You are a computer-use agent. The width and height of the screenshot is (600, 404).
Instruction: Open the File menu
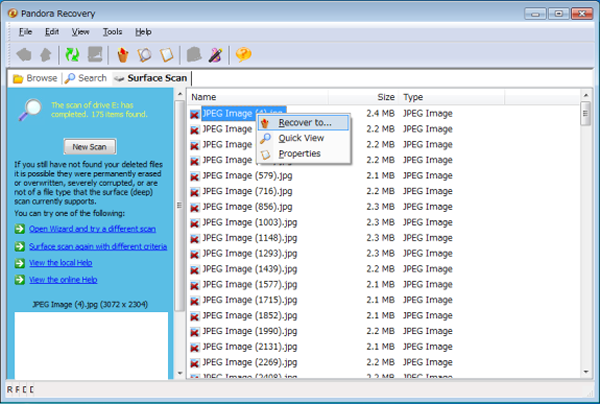click(x=25, y=32)
